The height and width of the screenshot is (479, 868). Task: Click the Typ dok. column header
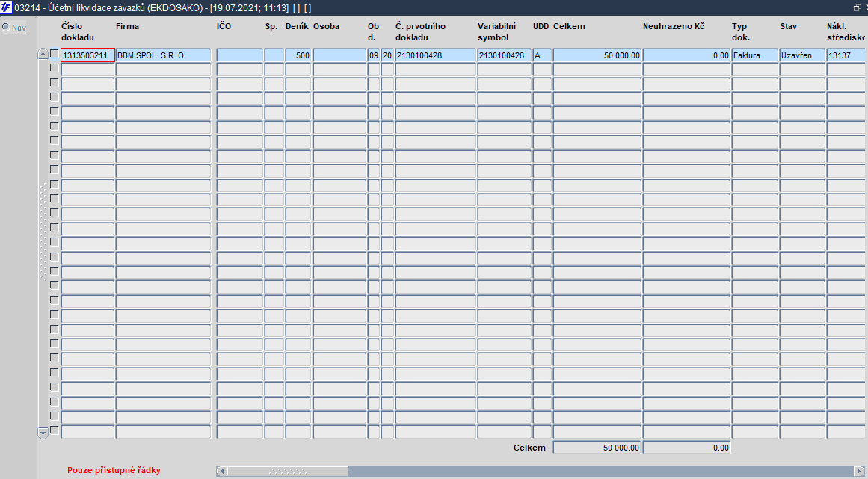[x=741, y=31]
